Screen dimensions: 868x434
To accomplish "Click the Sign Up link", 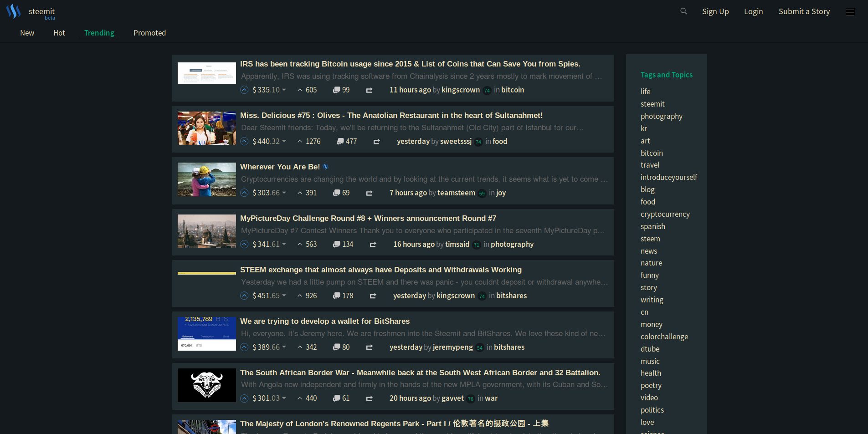I will coord(715,11).
